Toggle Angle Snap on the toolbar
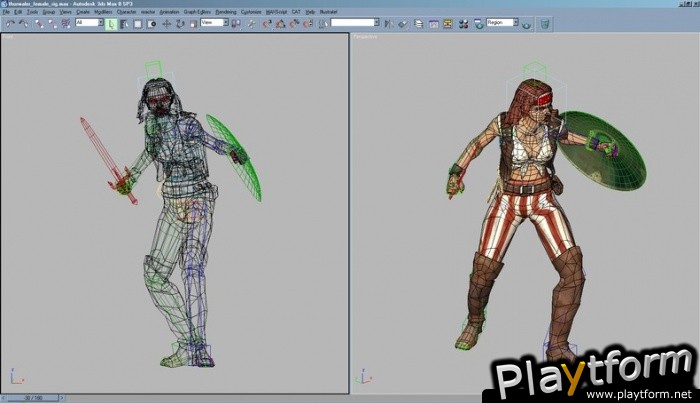The image size is (700, 403). click(281, 22)
